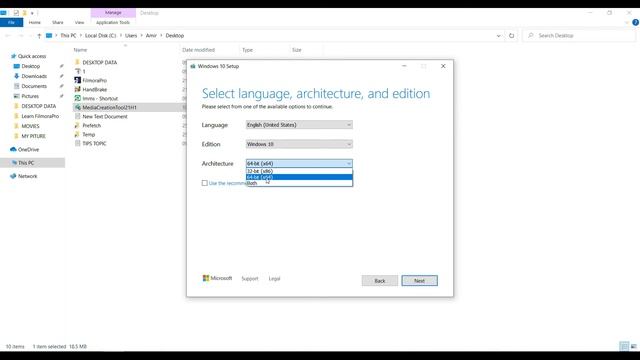
Task: Open the Application Tools tab
Action: (113, 22)
